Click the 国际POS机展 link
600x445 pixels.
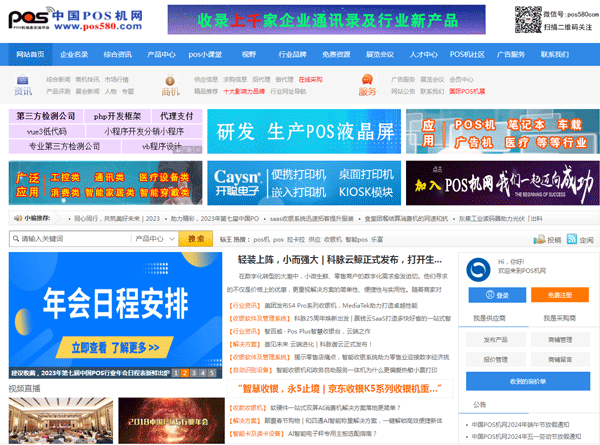467,91
